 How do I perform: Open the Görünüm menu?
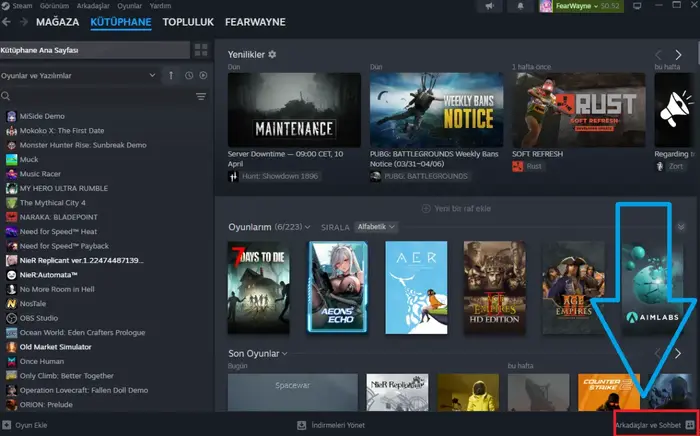point(54,6)
